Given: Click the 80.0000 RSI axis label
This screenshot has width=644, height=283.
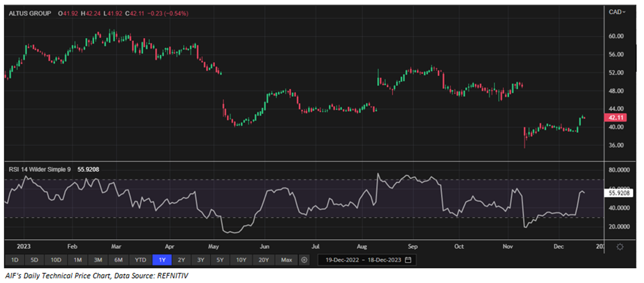Looking at the screenshot, I should (620, 170).
